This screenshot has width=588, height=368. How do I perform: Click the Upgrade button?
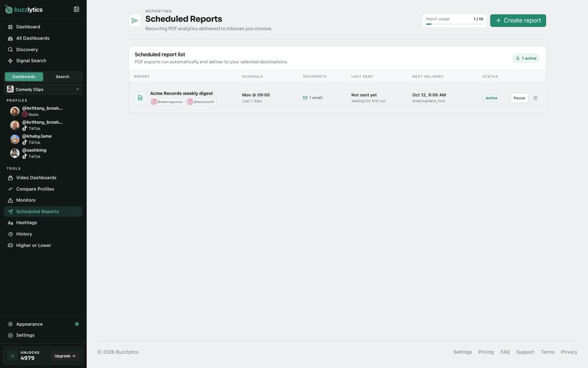tap(65, 356)
